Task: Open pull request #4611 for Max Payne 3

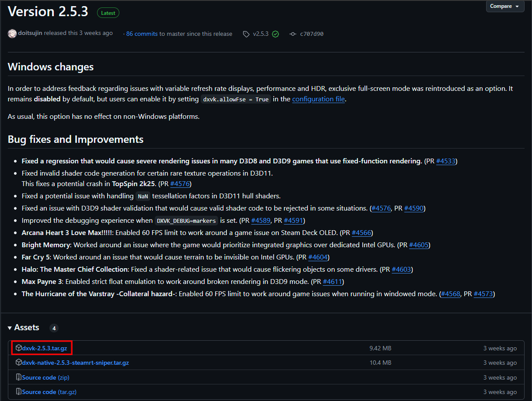Action: coord(333,282)
